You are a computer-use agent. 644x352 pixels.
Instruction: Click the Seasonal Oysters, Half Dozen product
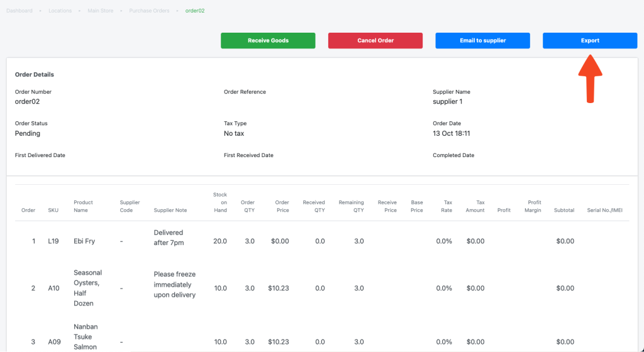(x=87, y=288)
